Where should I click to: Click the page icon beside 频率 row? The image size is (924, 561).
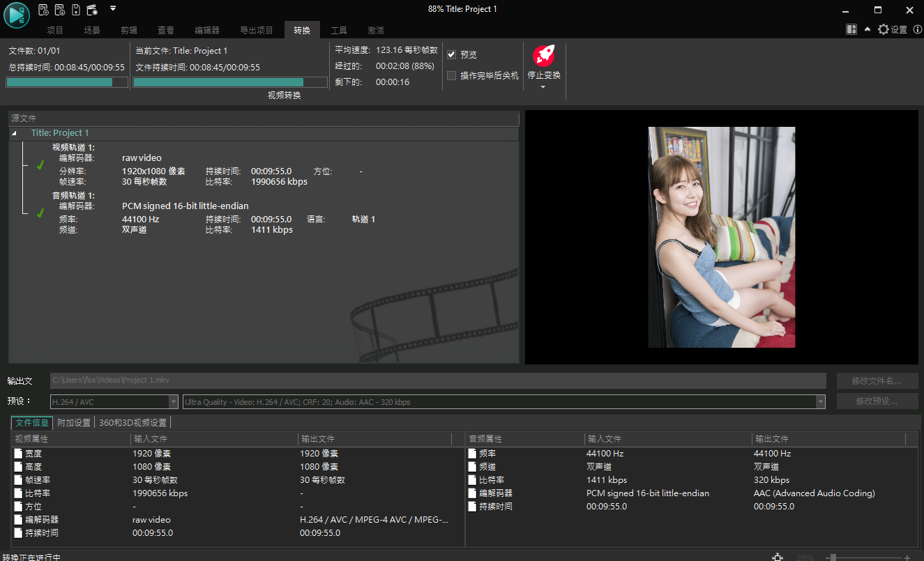point(473,454)
